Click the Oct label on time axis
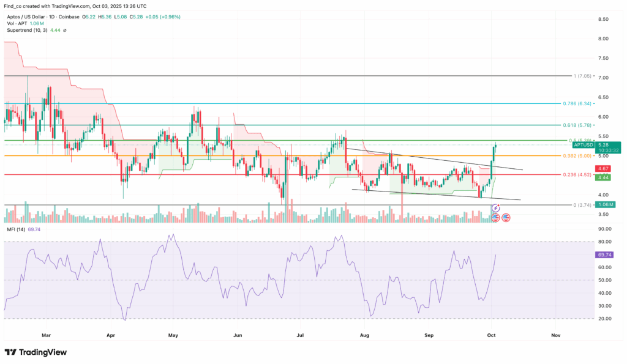This screenshot has height=364, width=627. point(491,335)
